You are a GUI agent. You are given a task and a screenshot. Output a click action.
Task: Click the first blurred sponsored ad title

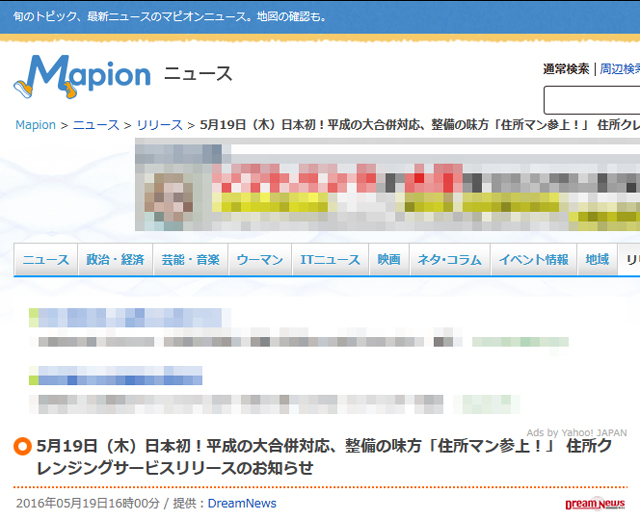point(130,318)
